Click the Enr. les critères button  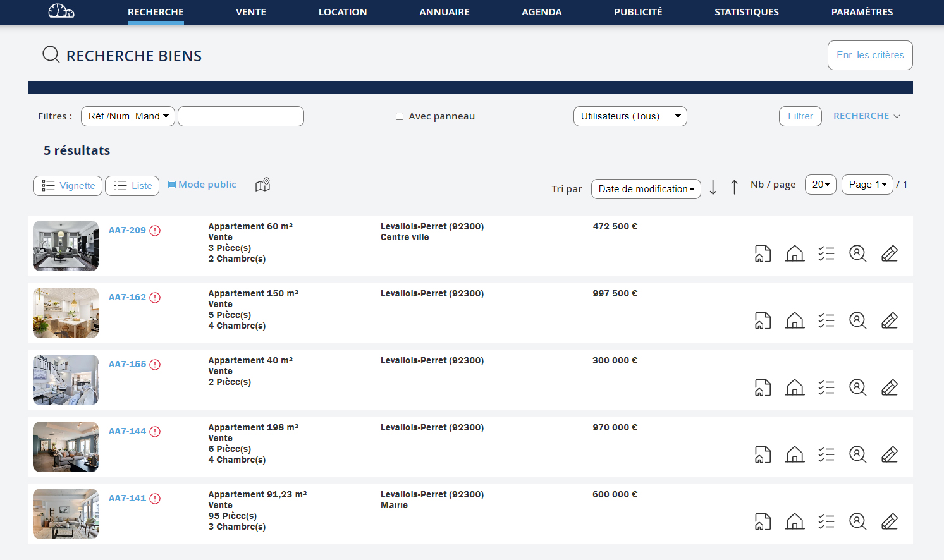869,55
